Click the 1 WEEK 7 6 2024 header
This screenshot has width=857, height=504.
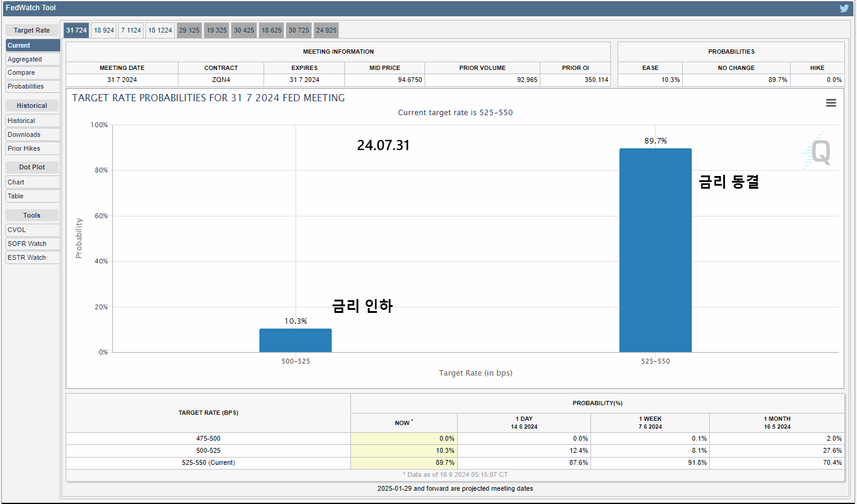click(x=650, y=423)
